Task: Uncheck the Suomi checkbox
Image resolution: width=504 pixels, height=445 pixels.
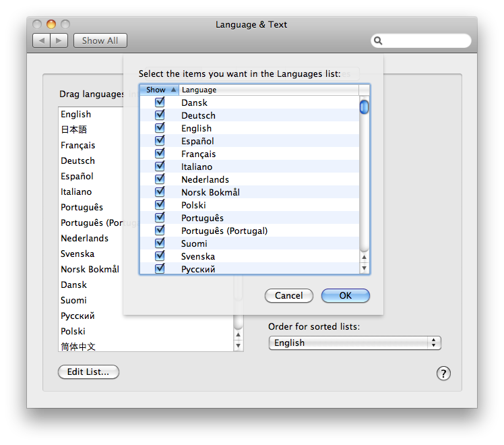Action: pos(160,243)
